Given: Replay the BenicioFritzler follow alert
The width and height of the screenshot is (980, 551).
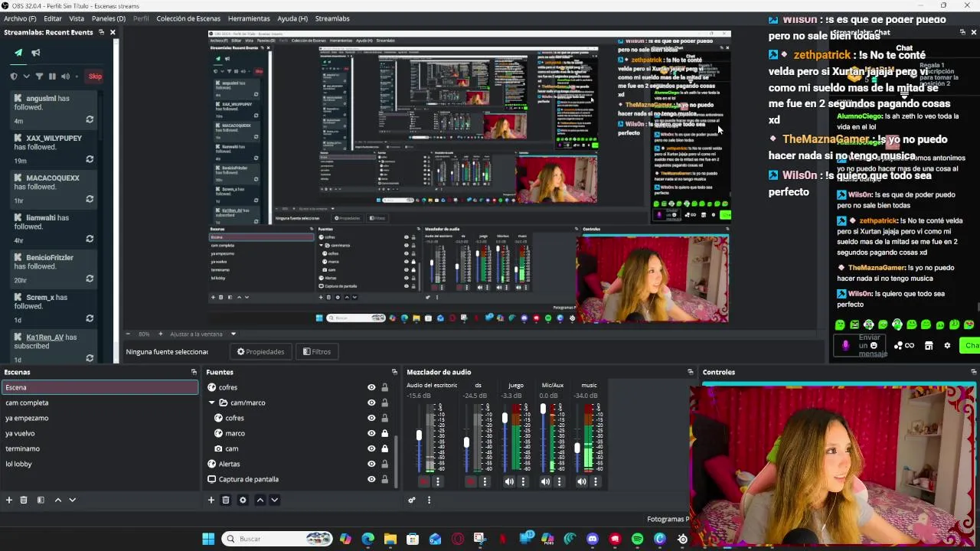Looking at the screenshot, I should pyautogui.click(x=90, y=279).
